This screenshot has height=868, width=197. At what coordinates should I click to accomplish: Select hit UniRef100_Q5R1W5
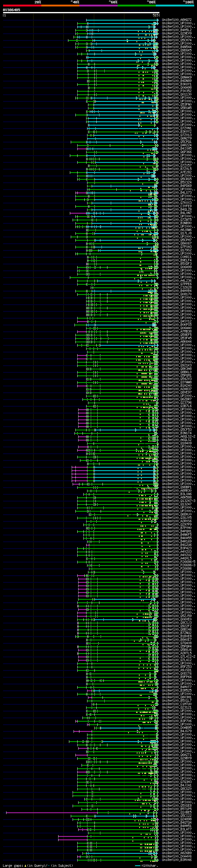tap(177, 108)
